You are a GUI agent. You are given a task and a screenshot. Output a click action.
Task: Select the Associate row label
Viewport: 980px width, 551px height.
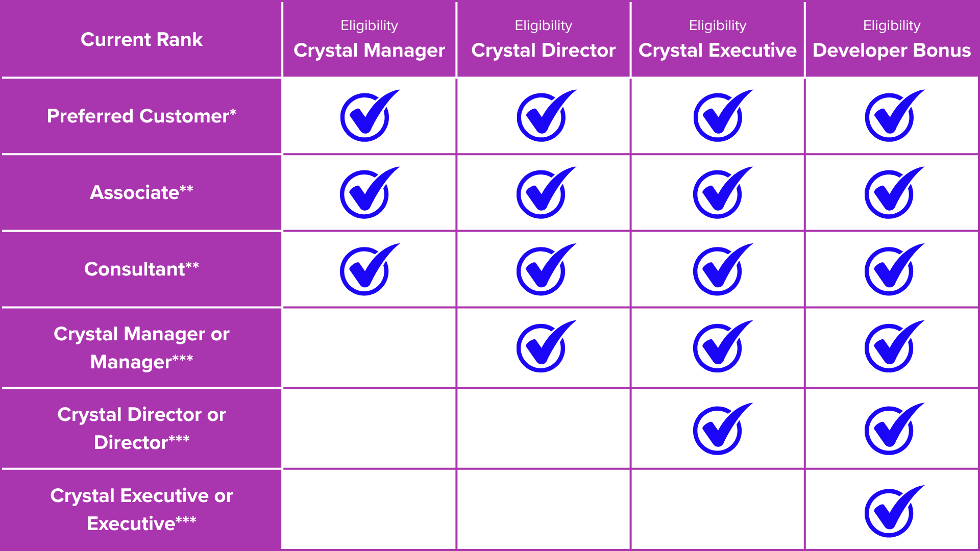pyautogui.click(x=141, y=193)
